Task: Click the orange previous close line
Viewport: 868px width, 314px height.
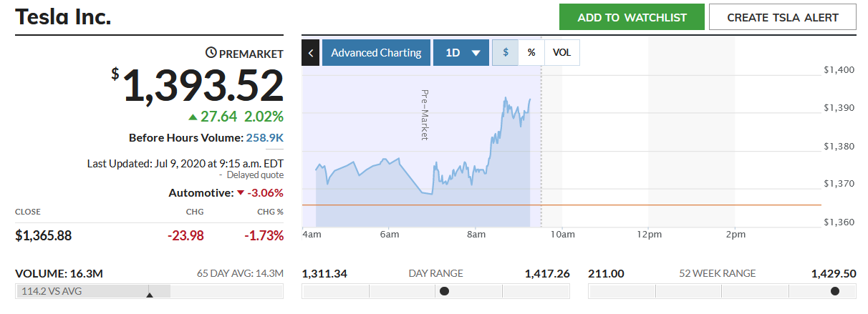Action: coord(680,205)
